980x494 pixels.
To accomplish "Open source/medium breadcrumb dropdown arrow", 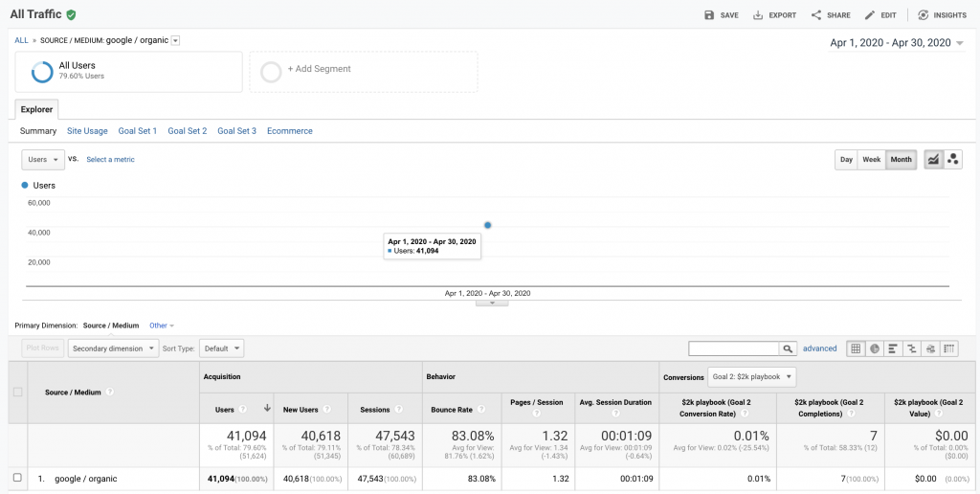I will (176, 40).
